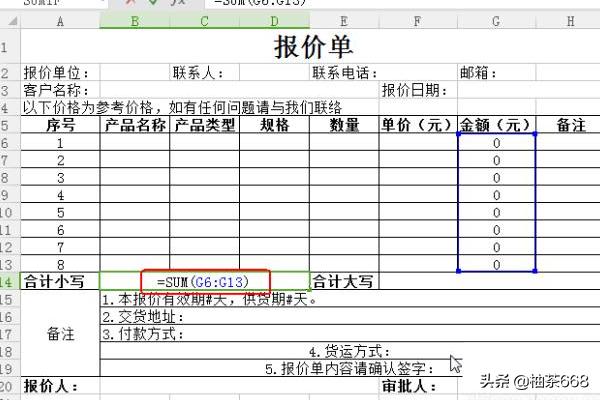Confirm formula with the green checkmark
Image resolution: width=600 pixels, height=400 pixels.
click(x=152, y=3)
